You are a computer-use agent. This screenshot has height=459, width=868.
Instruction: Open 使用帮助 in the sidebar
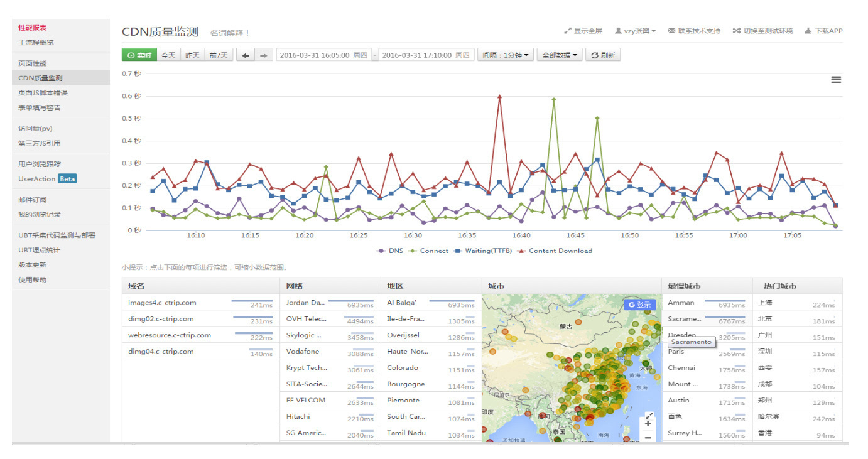(33, 279)
